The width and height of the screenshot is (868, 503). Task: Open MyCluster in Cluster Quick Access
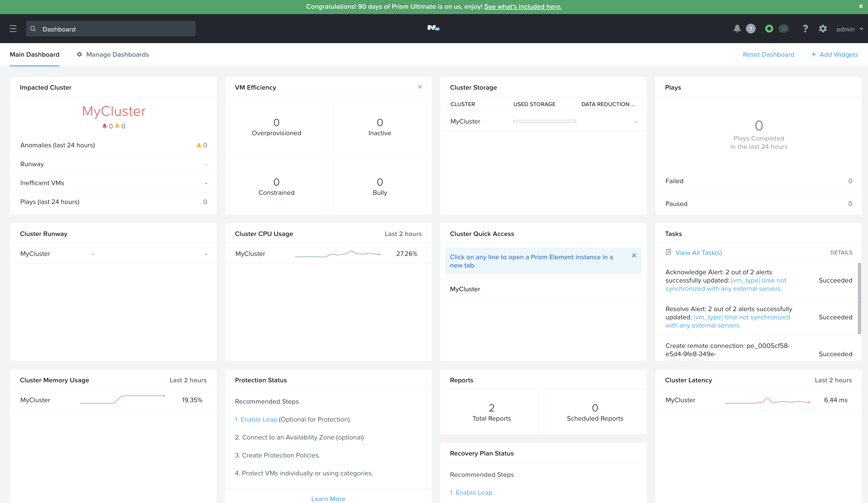[x=543, y=289]
